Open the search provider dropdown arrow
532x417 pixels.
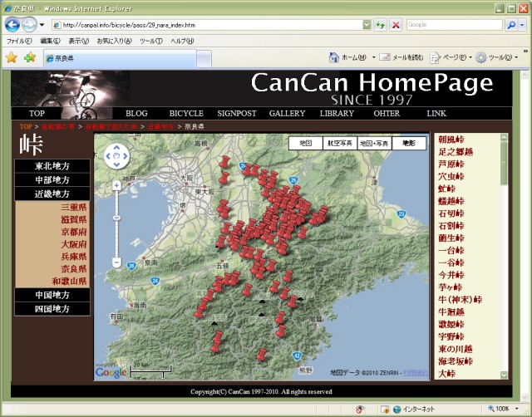pyautogui.click(x=522, y=25)
